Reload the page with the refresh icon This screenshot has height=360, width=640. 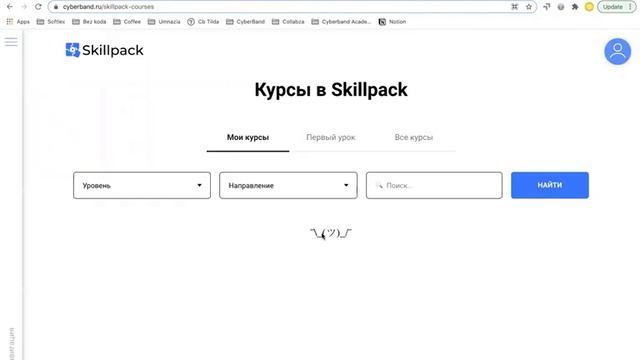coord(38,7)
